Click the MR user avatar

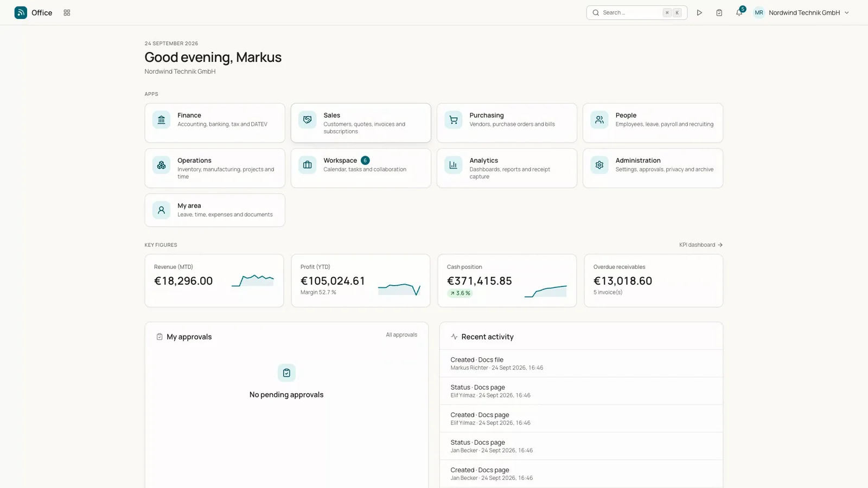point(759,12)
